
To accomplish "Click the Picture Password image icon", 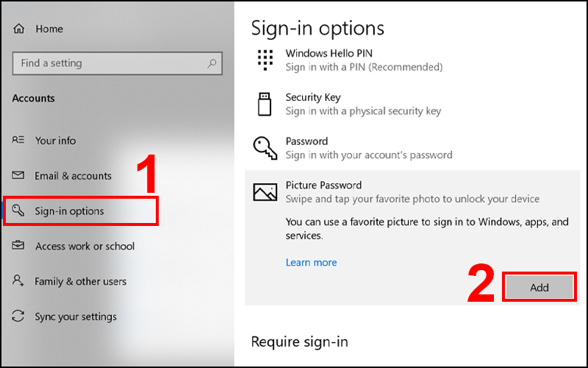I will pos(265,192).
